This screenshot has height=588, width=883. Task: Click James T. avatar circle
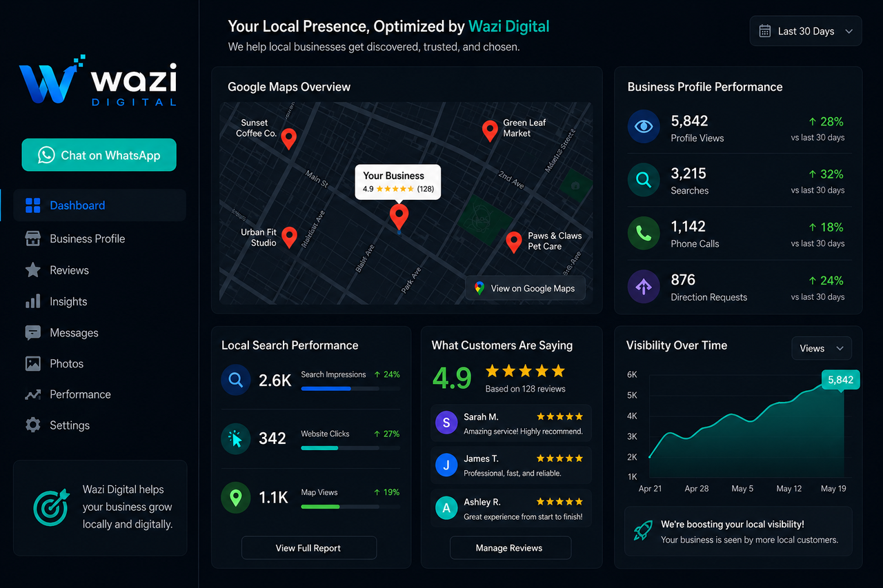(446, 465)
